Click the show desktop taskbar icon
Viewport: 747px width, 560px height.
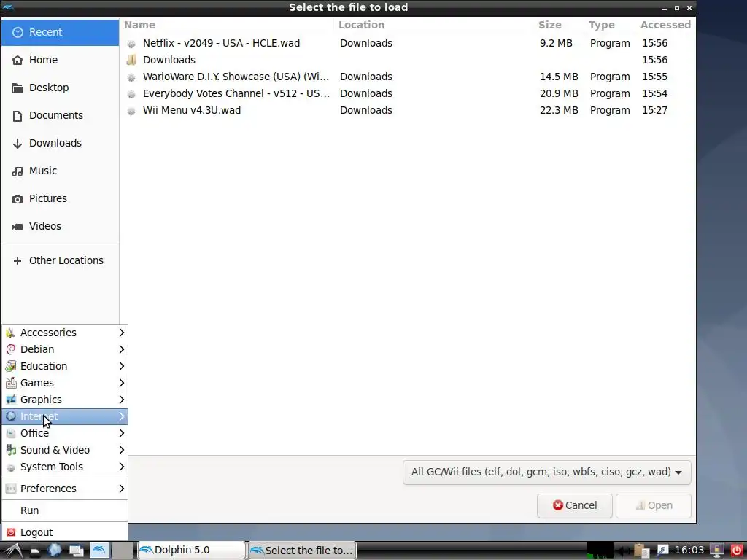click(77, 551)
